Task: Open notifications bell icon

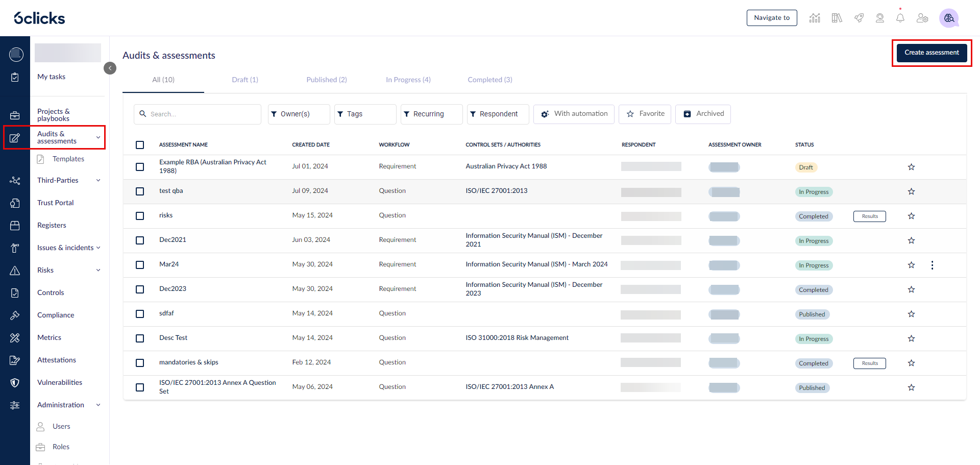Action: coord(900,18)
